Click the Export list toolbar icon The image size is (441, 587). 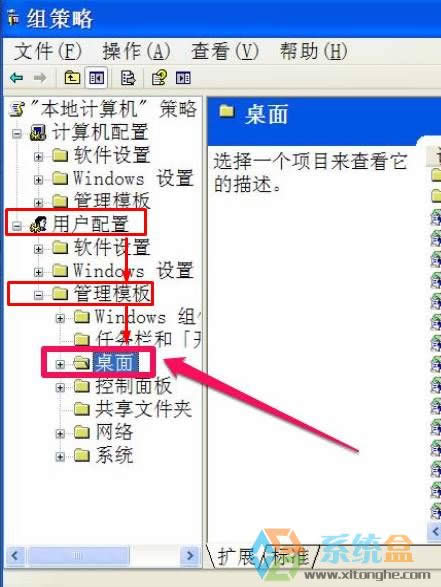[x=128, y=78]
